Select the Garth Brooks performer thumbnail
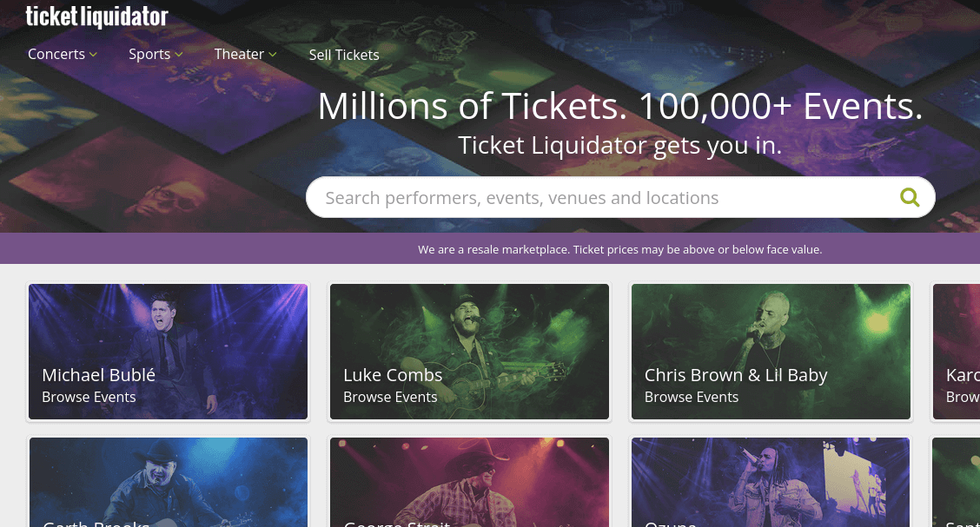The image size is (980, 527). click(168, 482)
